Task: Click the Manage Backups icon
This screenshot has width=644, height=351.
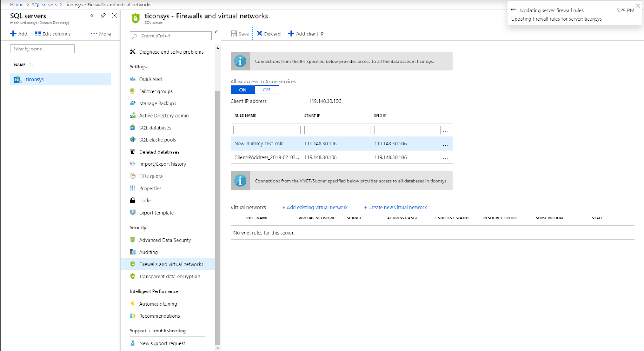Action: pos(132,103)
